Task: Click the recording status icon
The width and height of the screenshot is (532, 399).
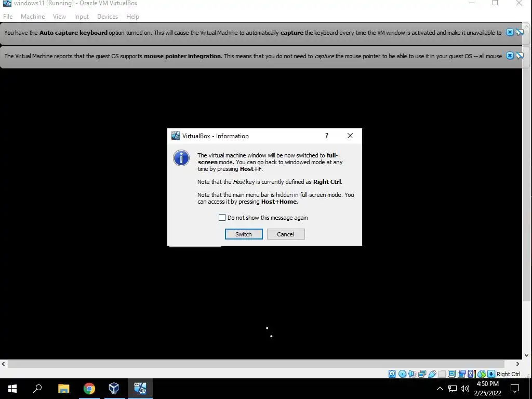Action: (461, 374)
